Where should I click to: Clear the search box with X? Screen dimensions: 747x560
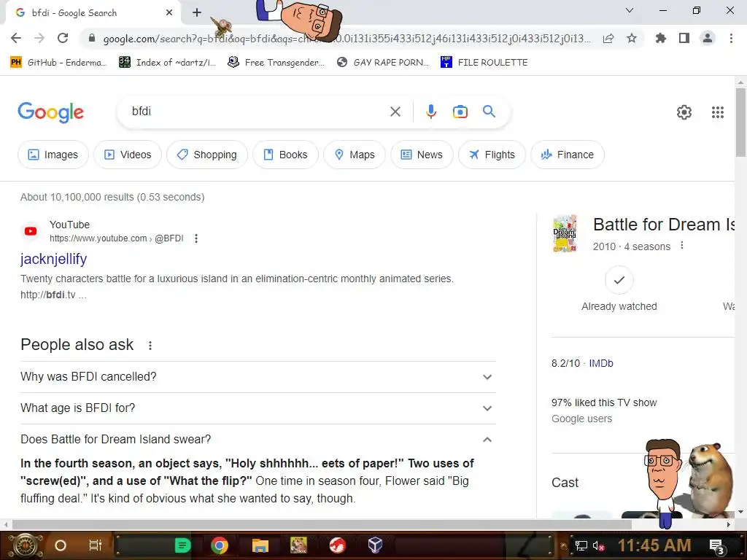click(x=395, y=112)
